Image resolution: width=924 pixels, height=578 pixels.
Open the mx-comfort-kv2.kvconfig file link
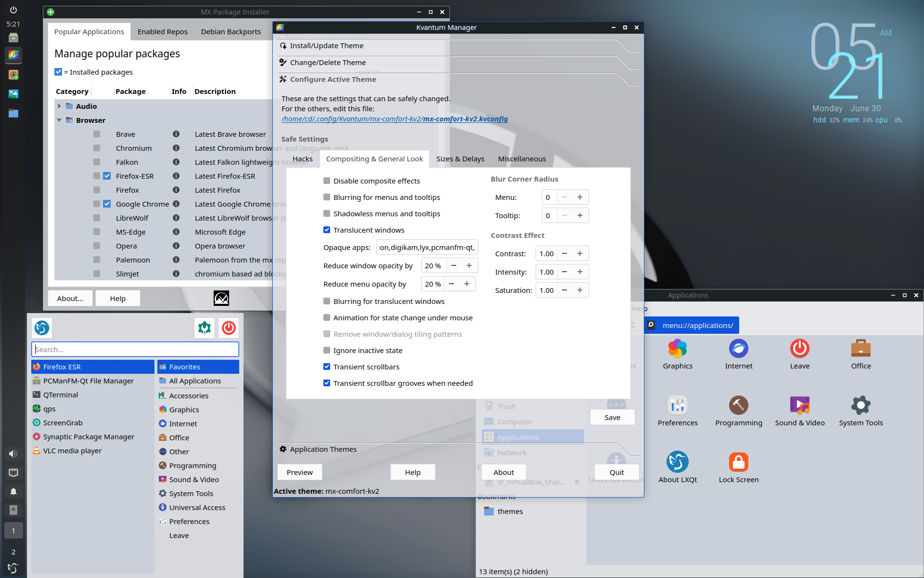tap(395, 118)
